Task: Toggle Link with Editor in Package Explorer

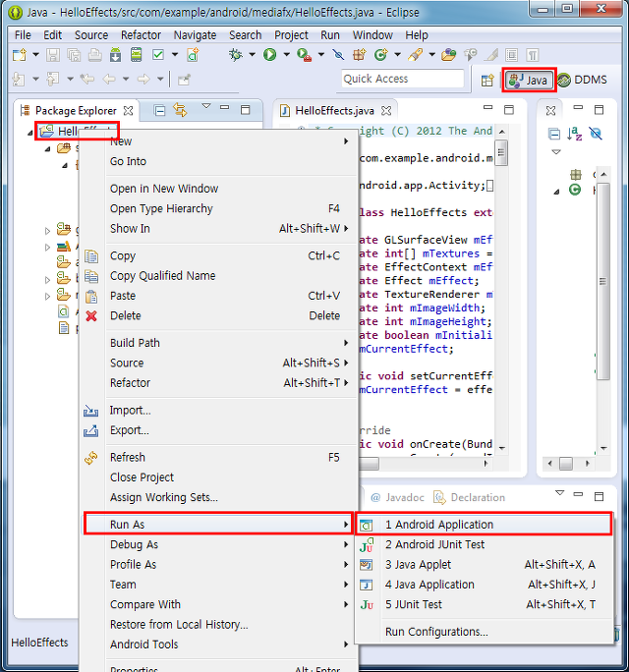Action: point(180,110)
